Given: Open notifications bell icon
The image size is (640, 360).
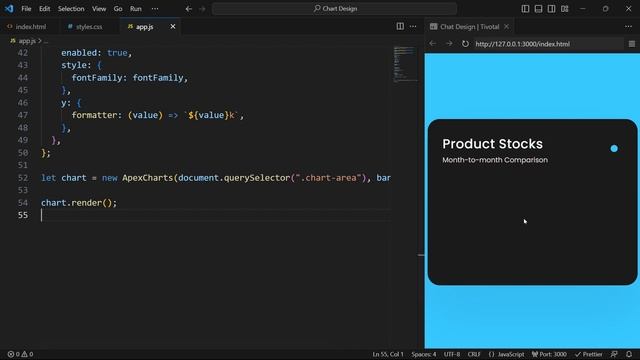Looking at the screenshot, I should [x=629, y=354].
